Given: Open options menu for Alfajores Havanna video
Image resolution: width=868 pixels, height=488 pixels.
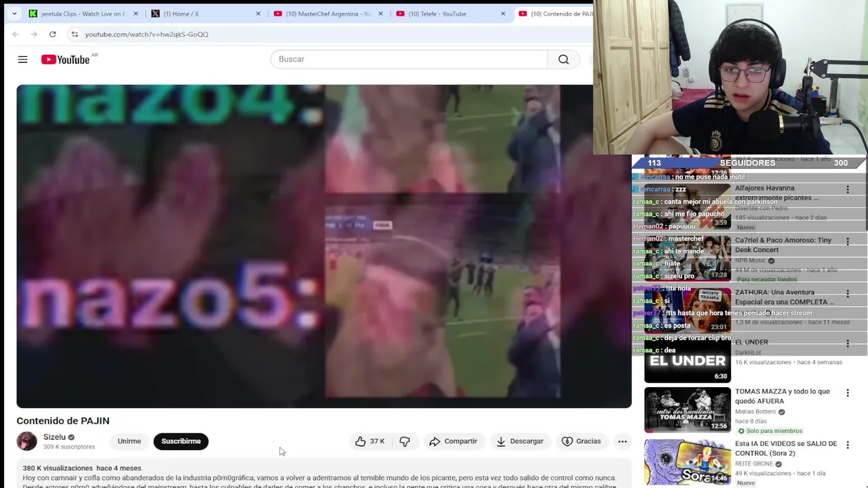Looking at the screenshot, I should (847, 190).
